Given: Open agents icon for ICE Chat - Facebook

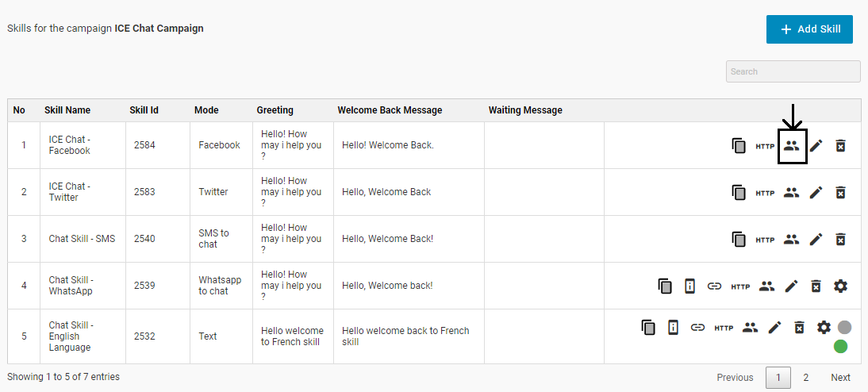Looking at the screenshot, I should coord(792,146).
